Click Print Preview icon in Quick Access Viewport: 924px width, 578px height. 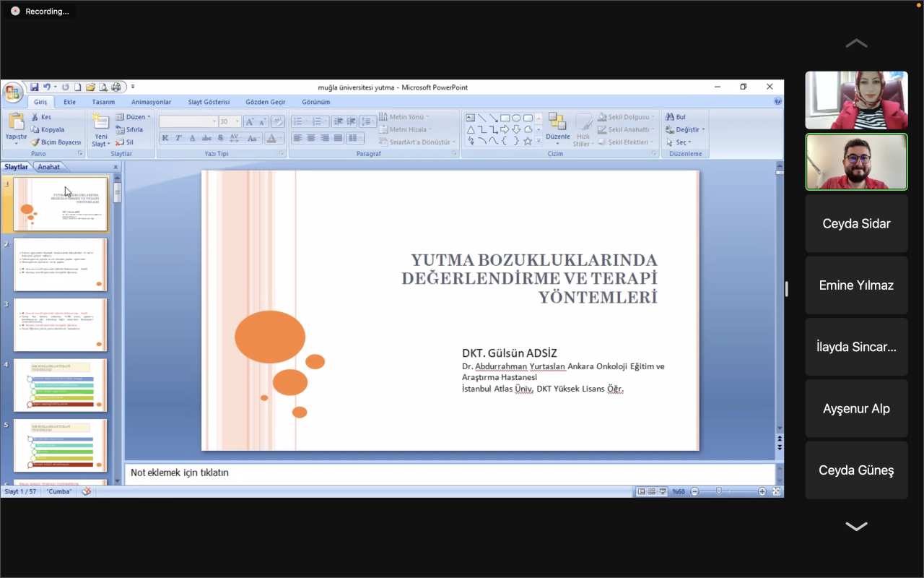click(x=103, y=87)
